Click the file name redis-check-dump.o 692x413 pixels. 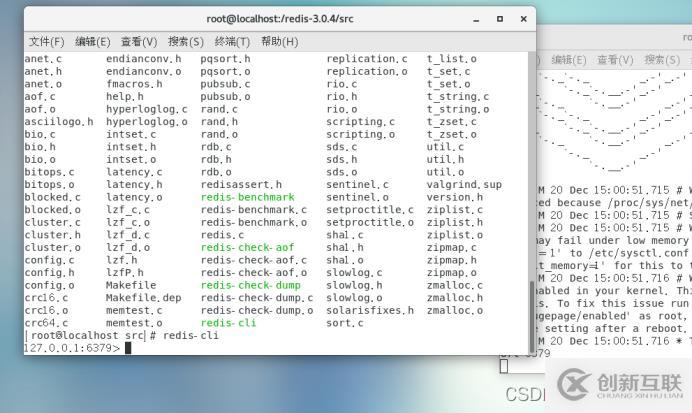(x=257, y=311)
